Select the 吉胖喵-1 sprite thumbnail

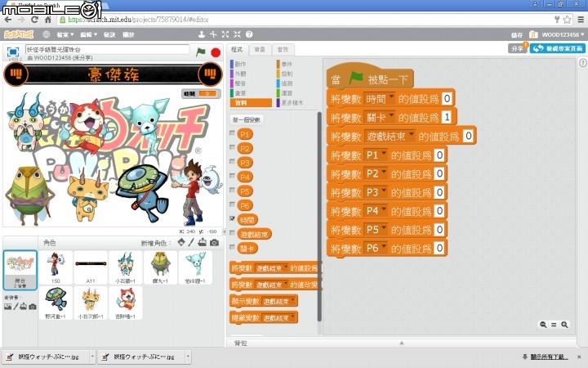[125, 303]
